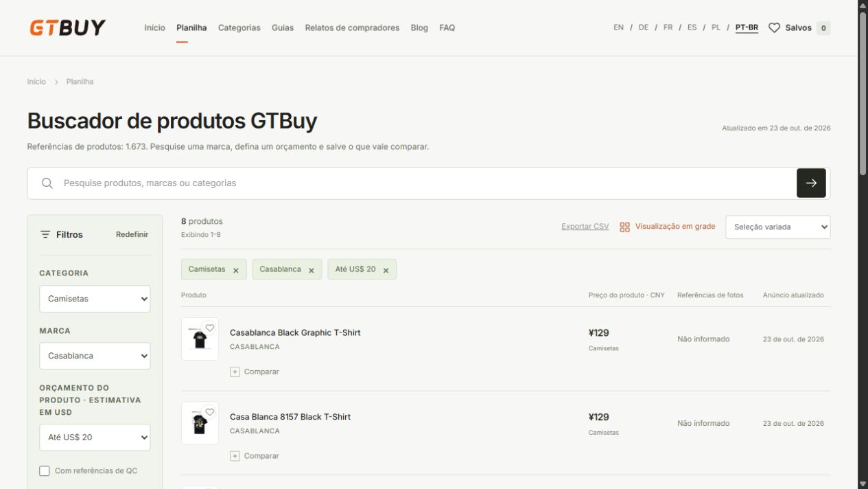868x489 pixels.
Task: Click the Casa Blanca 8157 Black T-Shirt title
Action: click(x=290, y=417)
